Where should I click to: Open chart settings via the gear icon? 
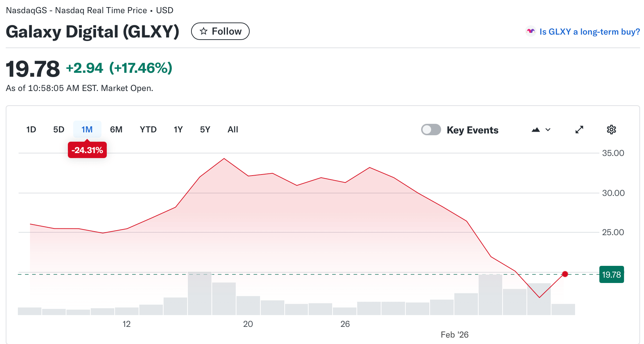pos(611,130)
